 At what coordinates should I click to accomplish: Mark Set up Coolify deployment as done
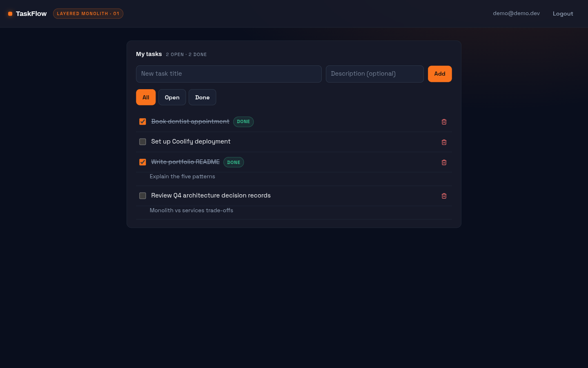pyautogui.click(x=143, y=142)
